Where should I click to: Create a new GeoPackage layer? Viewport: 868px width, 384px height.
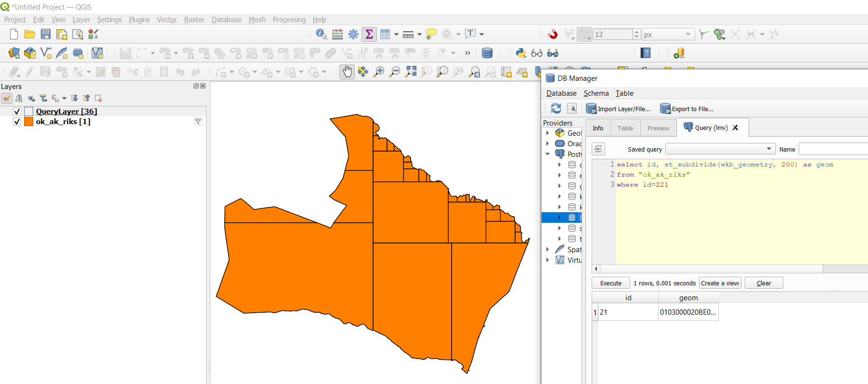point(30,53)
